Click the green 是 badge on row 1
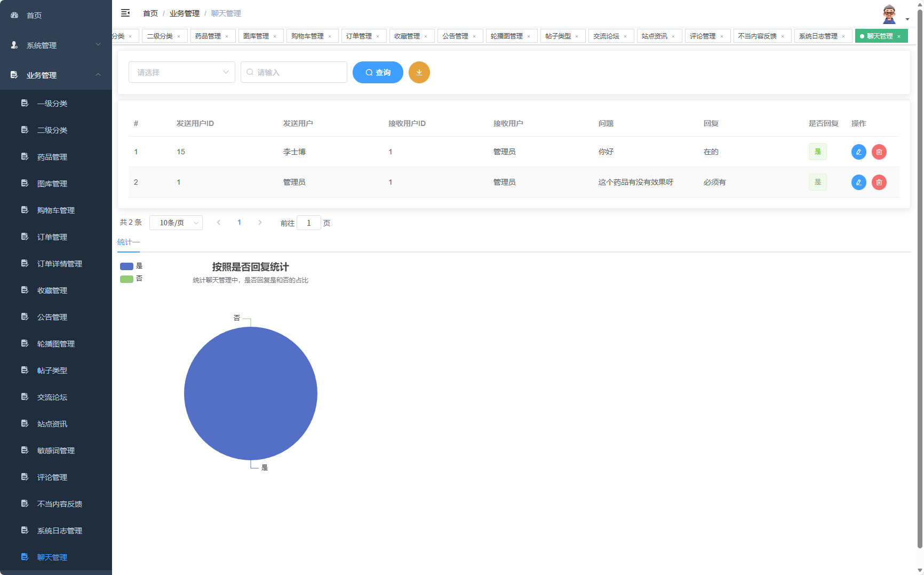 point(818,152)
